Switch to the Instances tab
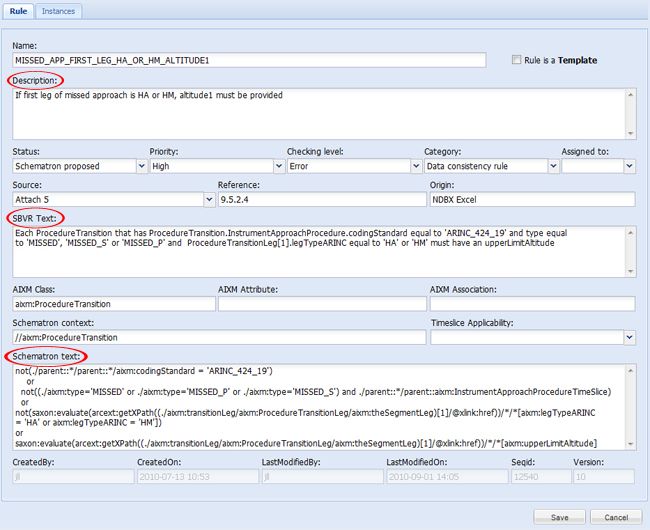The width and height of the screenshot is (650, 530). pyautogui.click(x=57, y=11)
